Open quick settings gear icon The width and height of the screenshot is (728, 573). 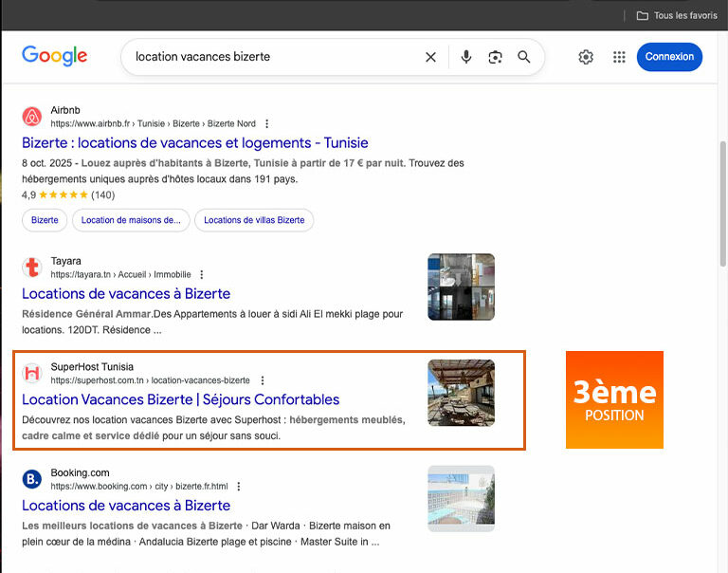(586, 57)
